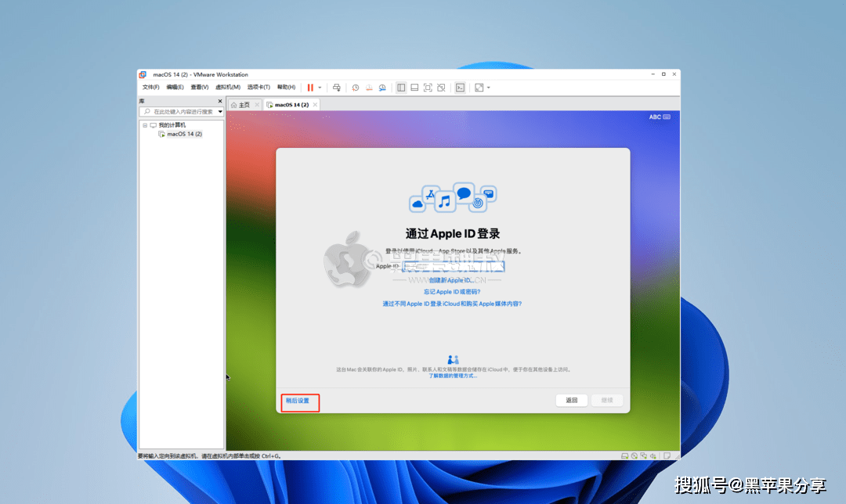The width and height of the screenshot is (846, 504).
Task: Maximize the VMware Workstation window
Action: pos(663,74)
